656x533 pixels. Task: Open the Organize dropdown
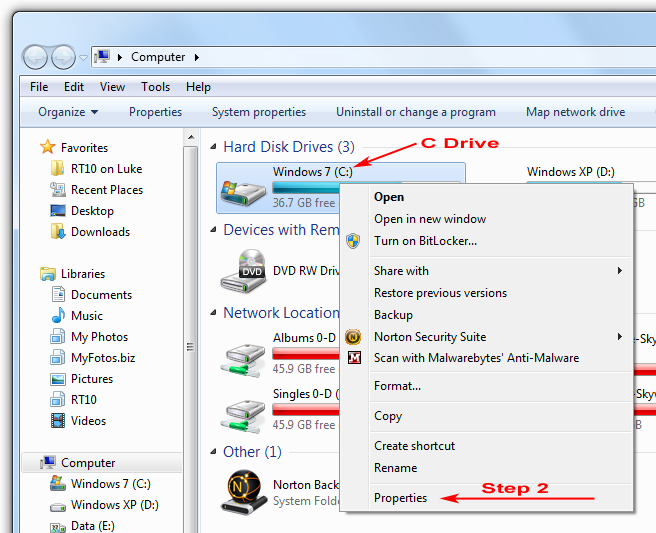[68, 112]
